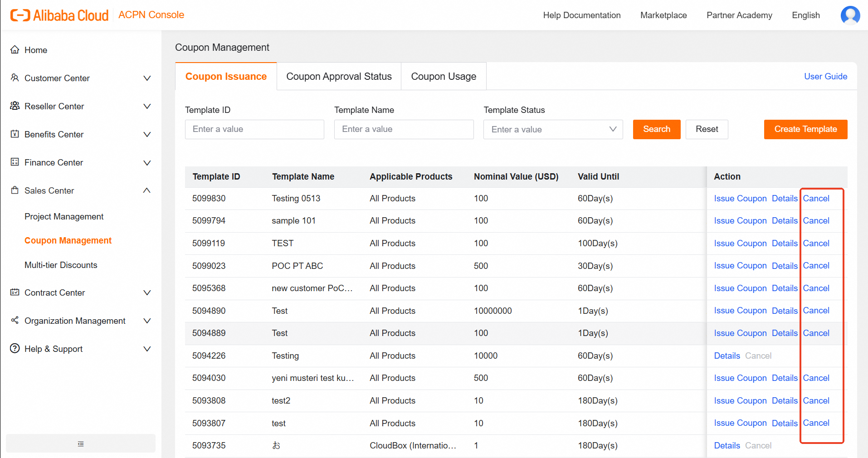Change language from English
868x458 pixels.
point(806,15)
